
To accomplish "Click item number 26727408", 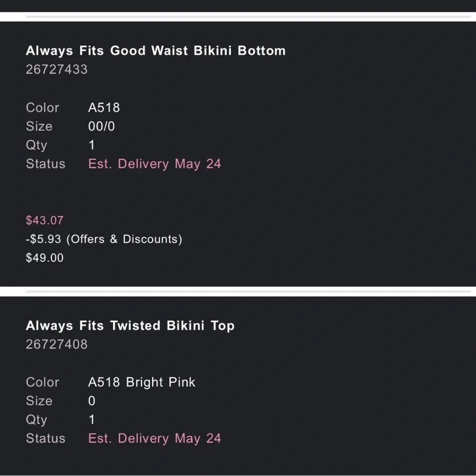I will [57, 344].
